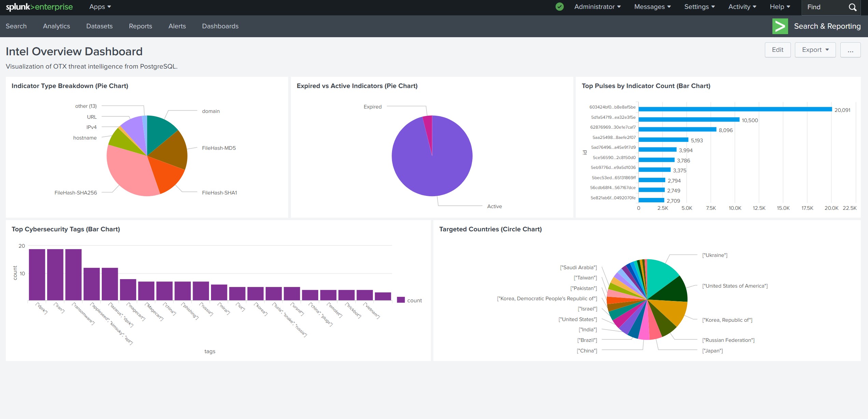The image size is (868, 419).
Task: Click the magnifying glass search icon
Action: pyautogui.click(x=853, y=7)
